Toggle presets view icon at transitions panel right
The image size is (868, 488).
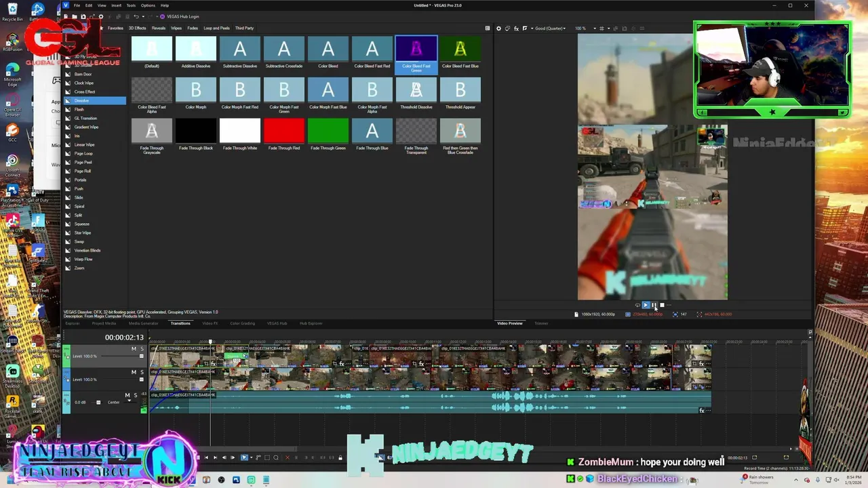point(487,28)
